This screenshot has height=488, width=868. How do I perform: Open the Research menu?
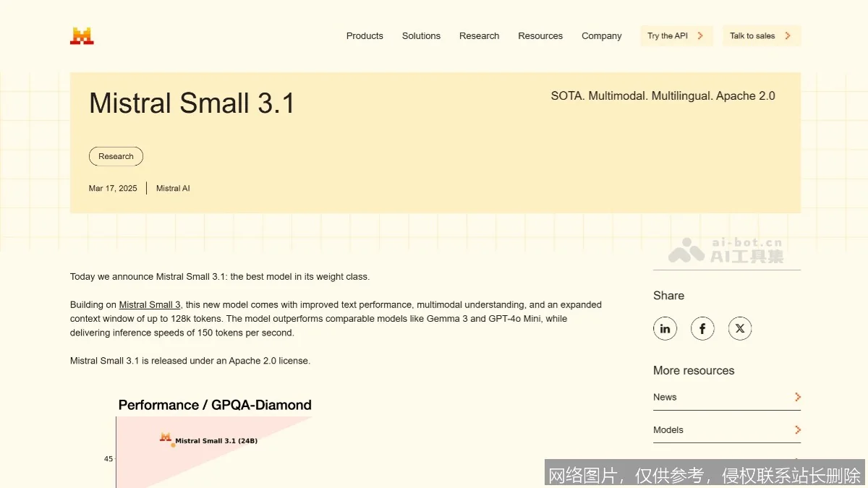point(479,35)
